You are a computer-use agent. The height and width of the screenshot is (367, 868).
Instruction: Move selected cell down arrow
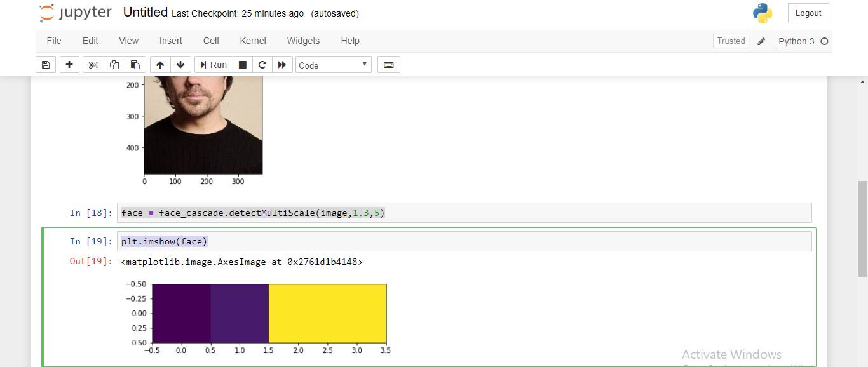pyautogui.click(x=180, y=65)
